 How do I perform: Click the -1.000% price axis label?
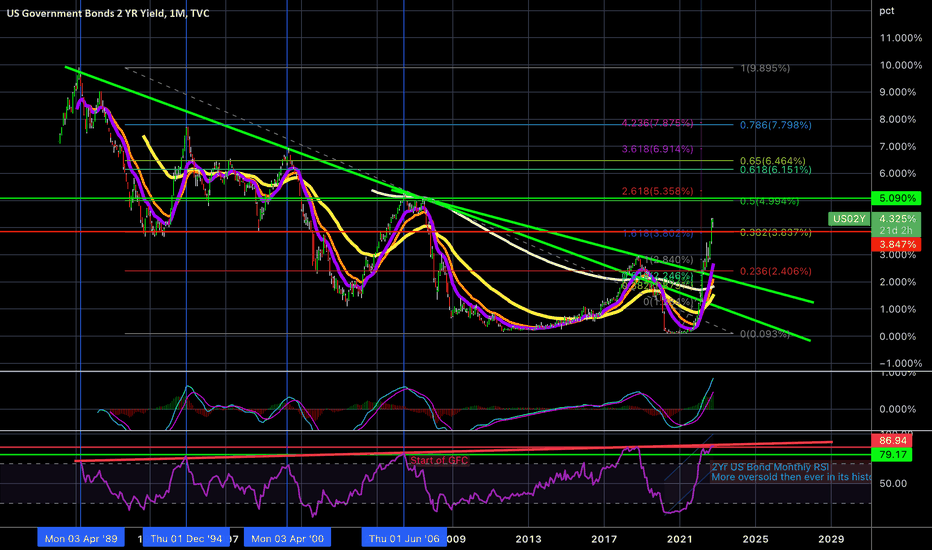900,363
